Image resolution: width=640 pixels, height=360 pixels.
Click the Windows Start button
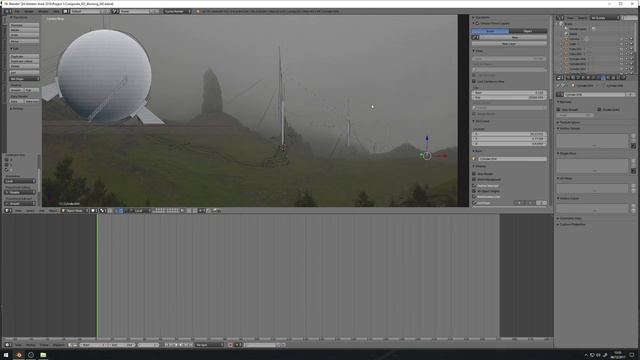(x=6, y=355)
